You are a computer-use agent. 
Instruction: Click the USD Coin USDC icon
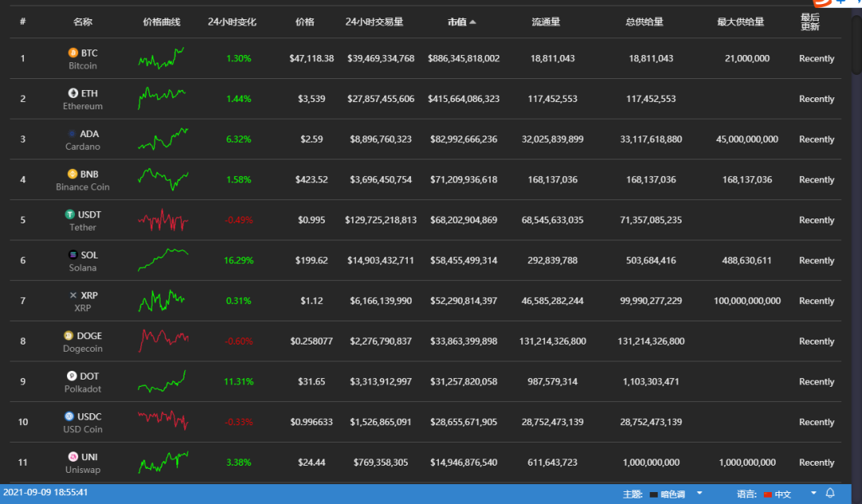(x=69, y=416)
